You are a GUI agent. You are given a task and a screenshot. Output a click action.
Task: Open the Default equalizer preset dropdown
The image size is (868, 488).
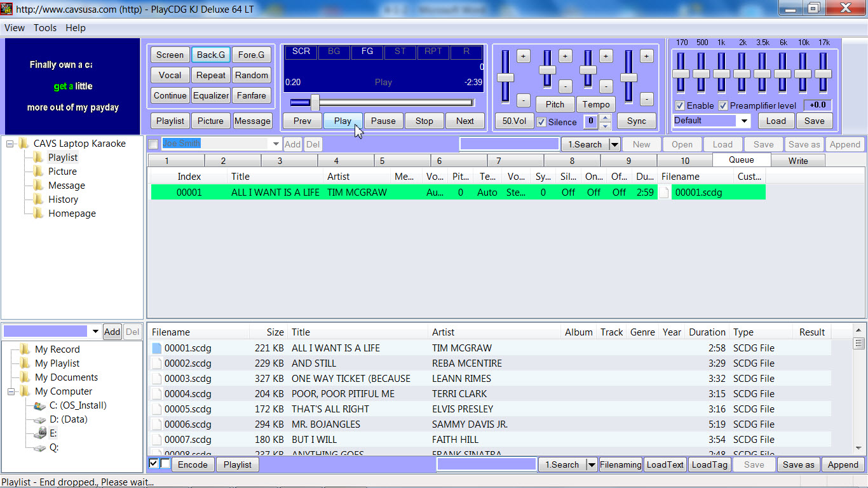[744, 121]
